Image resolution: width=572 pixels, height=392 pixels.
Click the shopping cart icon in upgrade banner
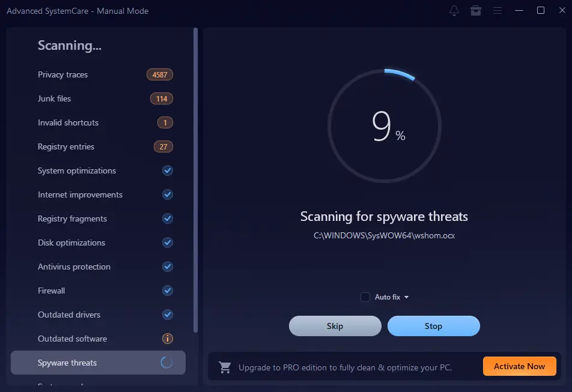coord(225,366)
